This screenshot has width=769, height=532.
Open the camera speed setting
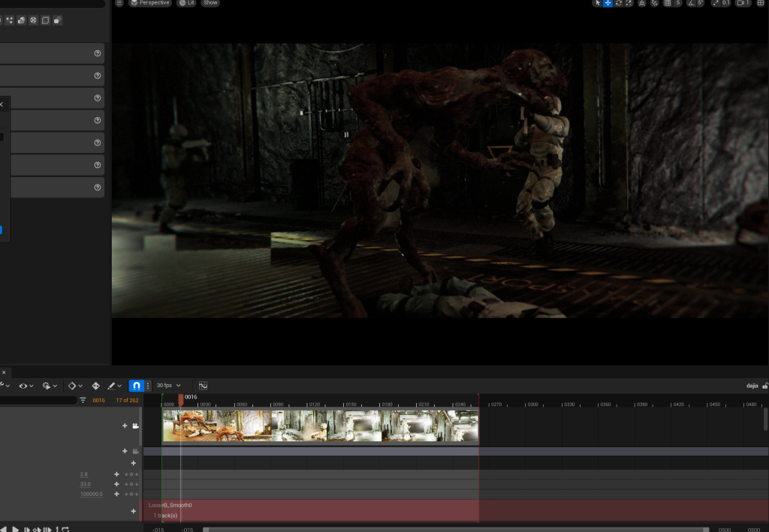[x=743, y=3]
